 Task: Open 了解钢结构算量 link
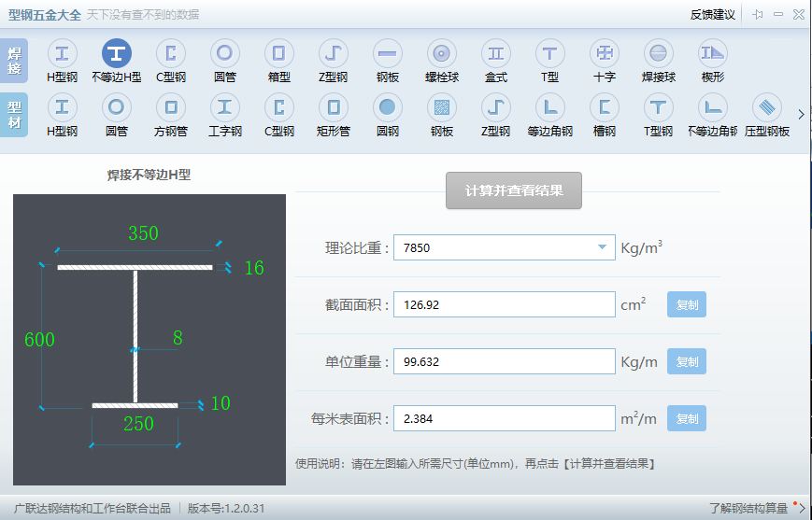pos(748,508)
